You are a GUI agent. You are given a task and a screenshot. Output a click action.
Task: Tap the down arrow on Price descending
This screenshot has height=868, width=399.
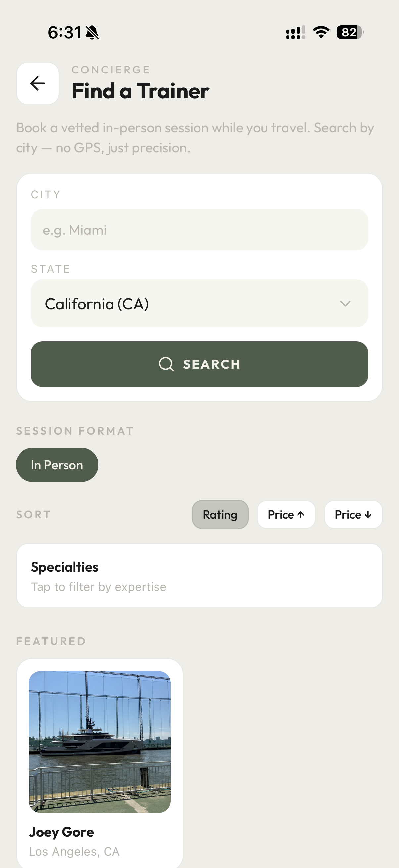click(368, 515)
